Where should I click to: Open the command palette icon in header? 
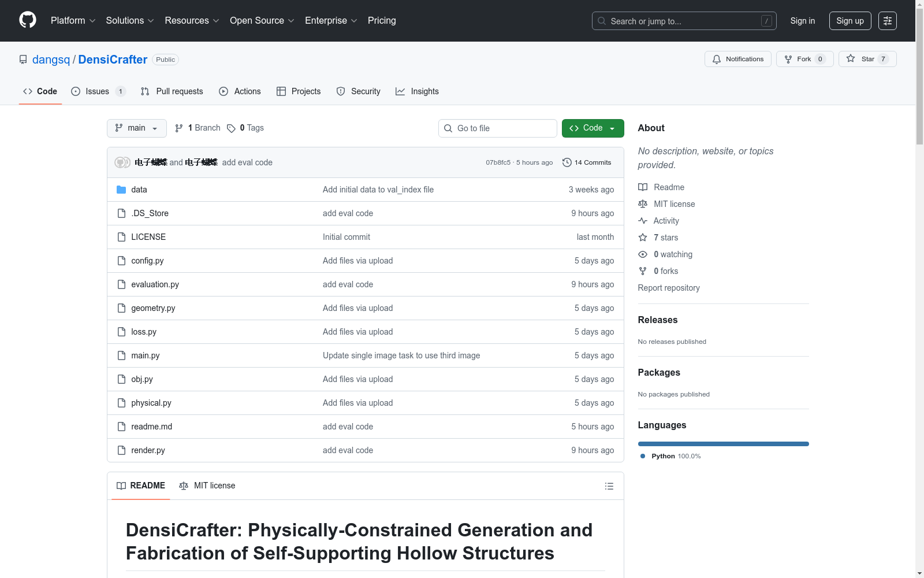[888, 21]
